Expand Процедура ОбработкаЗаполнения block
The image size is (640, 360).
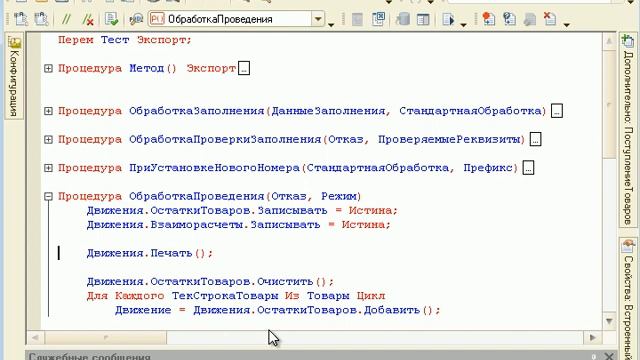48,111
